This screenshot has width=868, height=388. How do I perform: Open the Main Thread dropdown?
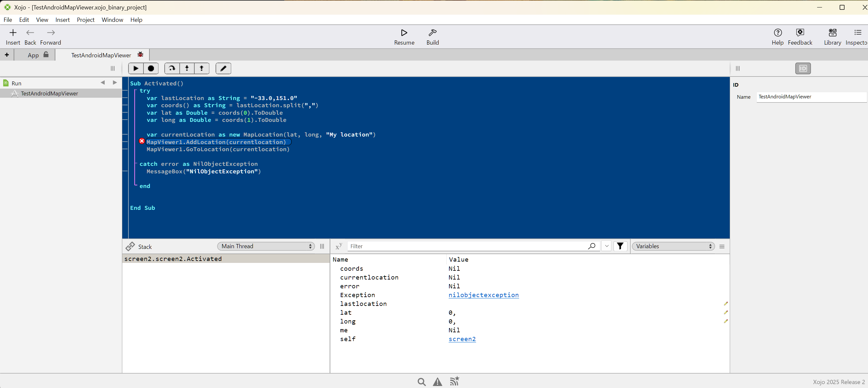[x=266, y=246]
